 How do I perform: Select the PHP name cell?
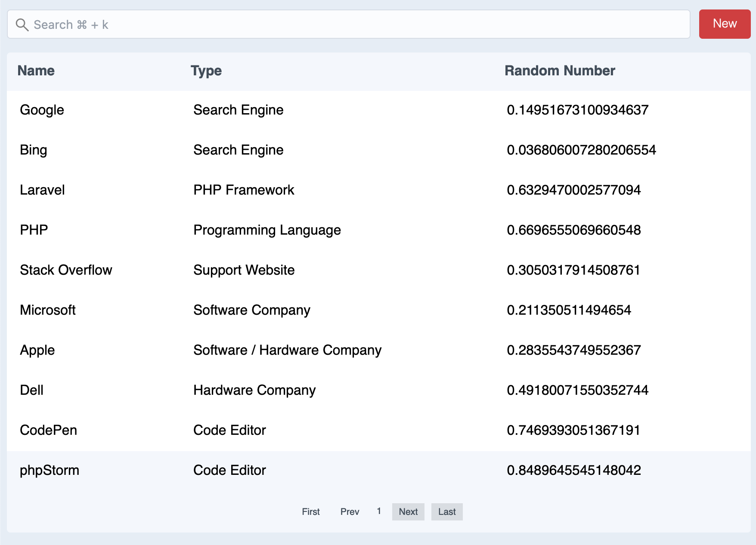(x=34, y=230)
